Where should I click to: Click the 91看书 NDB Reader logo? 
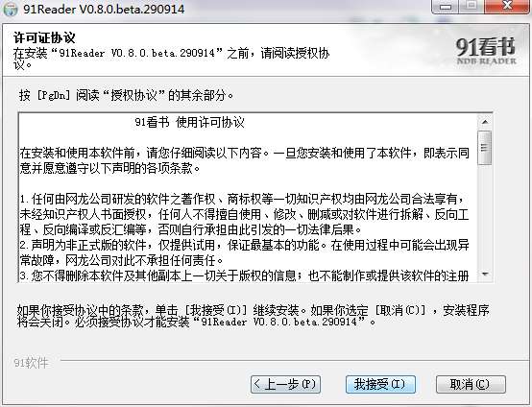tap(486, 51)
